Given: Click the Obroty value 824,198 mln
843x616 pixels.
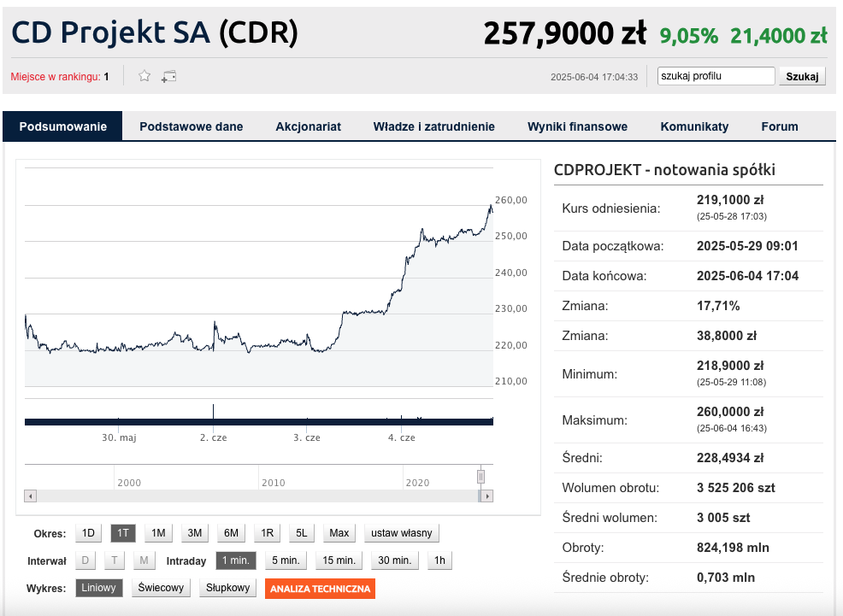Looking at the screenshot, I should click(x=733, y=548).
